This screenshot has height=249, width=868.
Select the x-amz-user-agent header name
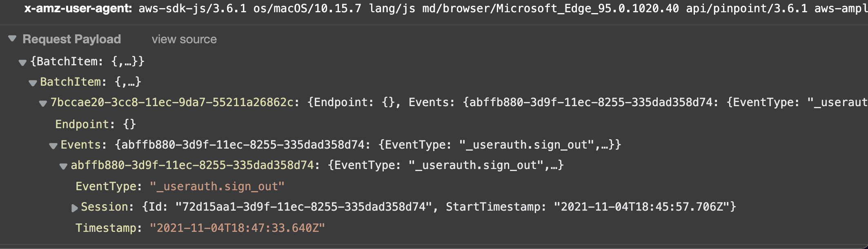pos(78,8)
